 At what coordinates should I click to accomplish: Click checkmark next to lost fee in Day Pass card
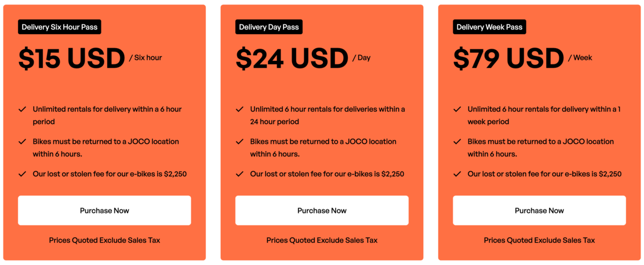[239, 174]
